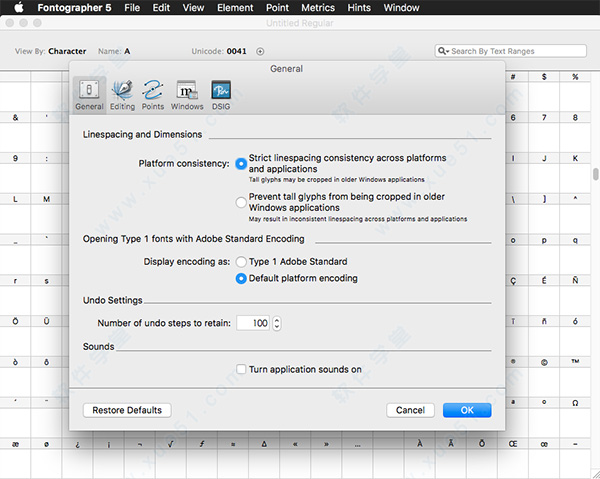Select the glyph cell labeled r

15,296
